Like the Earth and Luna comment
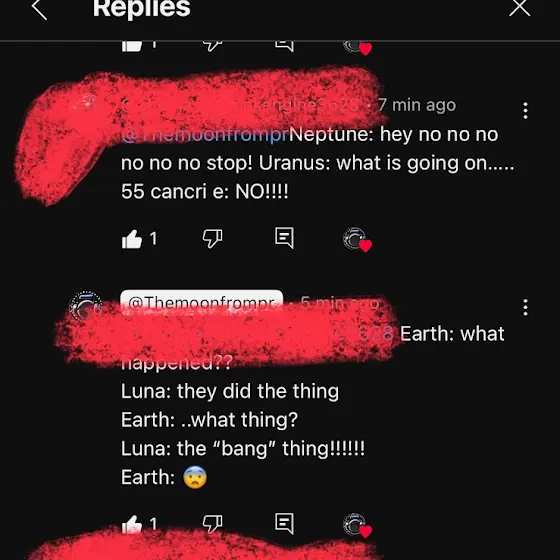 pos(132,524)
